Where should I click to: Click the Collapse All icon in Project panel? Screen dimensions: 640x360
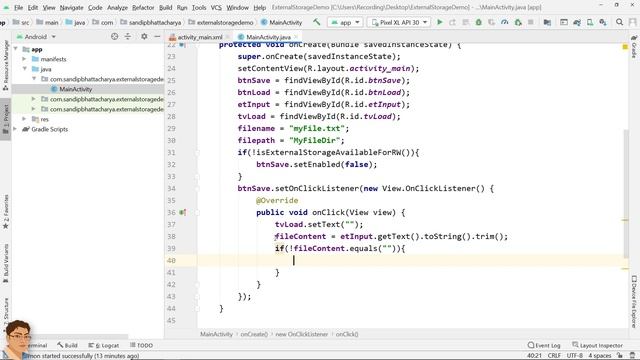pyautogui.click(x=128, y=37)
